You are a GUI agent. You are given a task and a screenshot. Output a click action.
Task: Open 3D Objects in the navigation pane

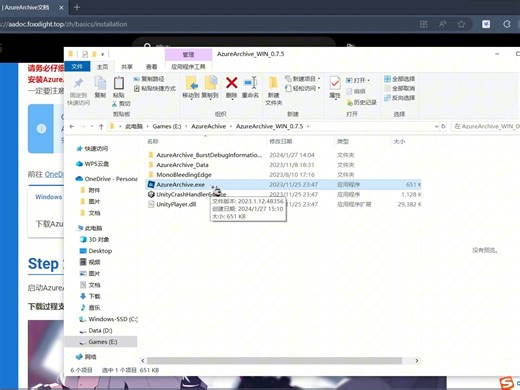pyautogui.click(x=99, y=240)
